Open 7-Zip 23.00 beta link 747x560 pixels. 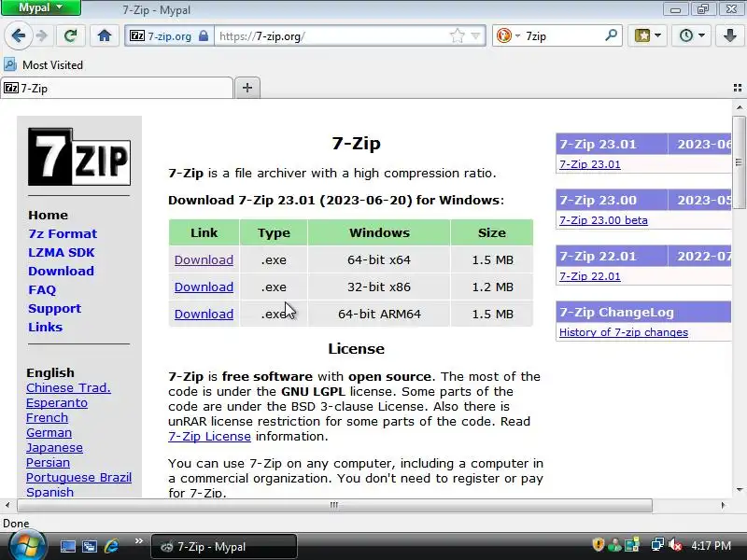[603, 220]
